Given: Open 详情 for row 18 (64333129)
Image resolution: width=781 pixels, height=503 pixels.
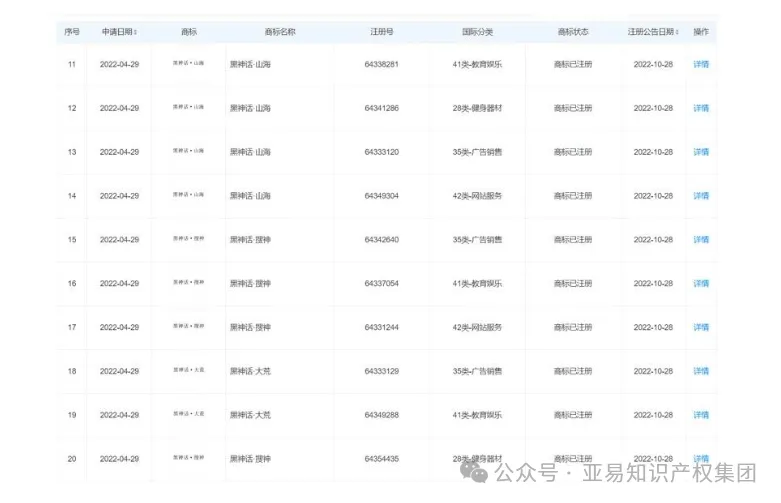Looking at the screenshot, I should (x=701, y=371).
